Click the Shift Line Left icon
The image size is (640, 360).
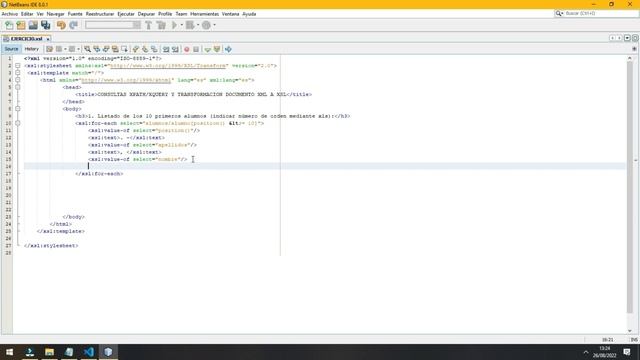coord(166,49)
